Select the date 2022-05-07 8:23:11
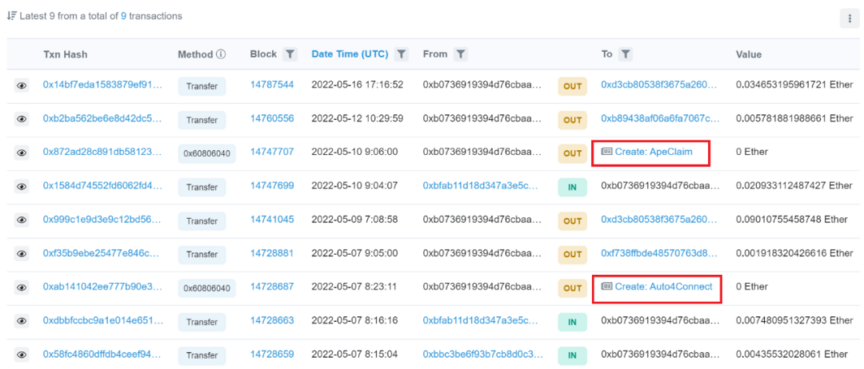 pyautogui.click(x=354, y=286)
